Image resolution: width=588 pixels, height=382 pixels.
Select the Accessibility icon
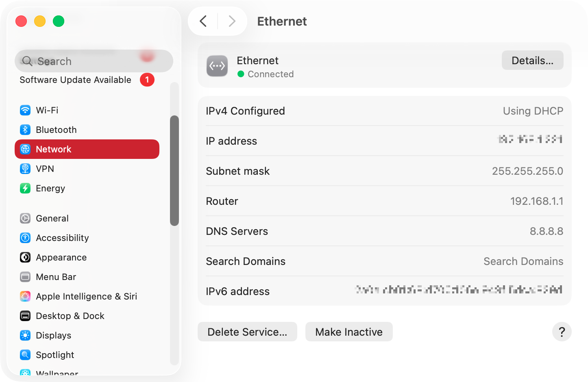pos(25,238)
